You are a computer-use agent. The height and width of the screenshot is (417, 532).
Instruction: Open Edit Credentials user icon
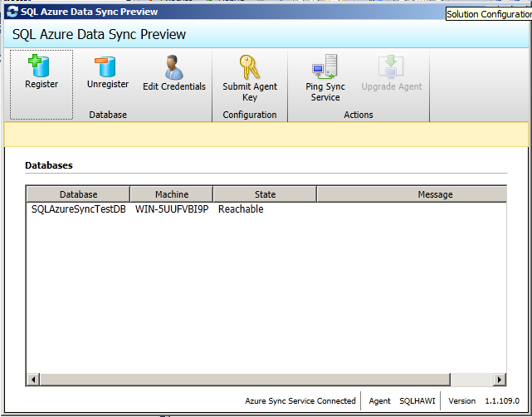tap(174, 67)
